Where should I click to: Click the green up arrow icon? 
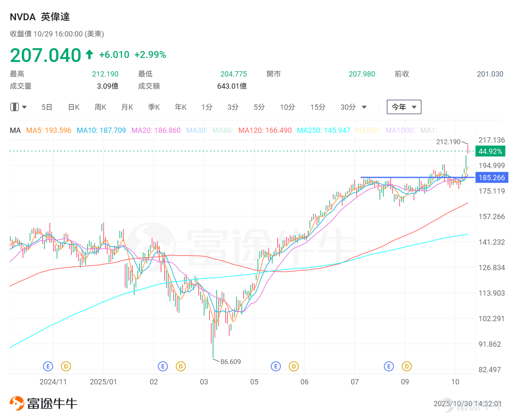click(90, 54)
